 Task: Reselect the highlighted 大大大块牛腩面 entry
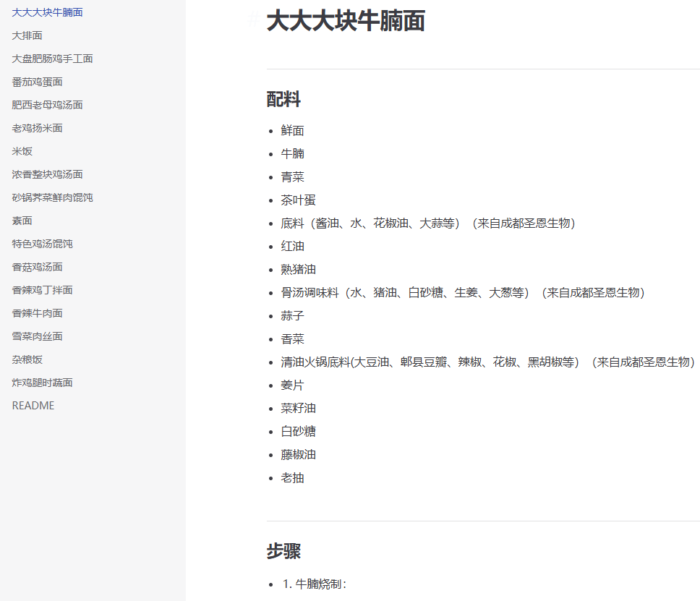[46, 12]
